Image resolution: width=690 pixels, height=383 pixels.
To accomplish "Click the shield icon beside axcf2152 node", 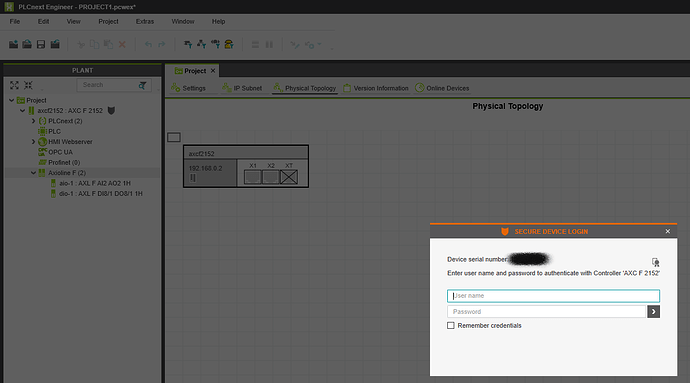I will click(111, 110).
